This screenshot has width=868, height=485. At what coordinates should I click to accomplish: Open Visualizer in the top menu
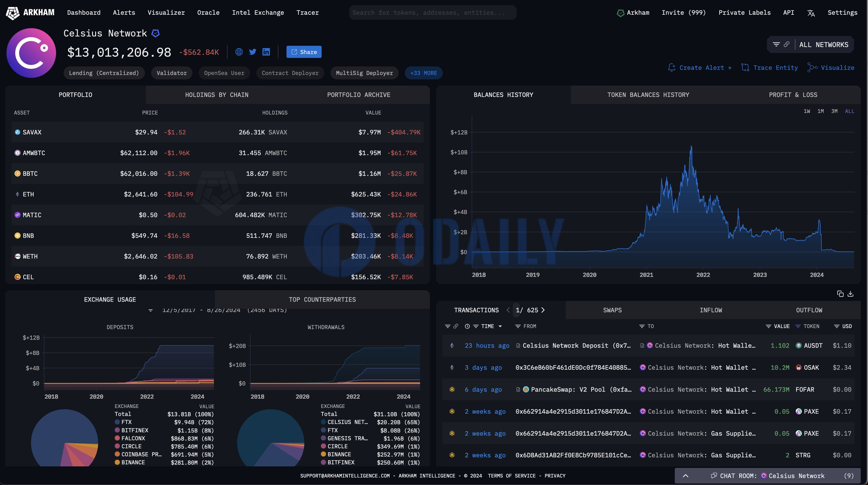click(166, 13)
